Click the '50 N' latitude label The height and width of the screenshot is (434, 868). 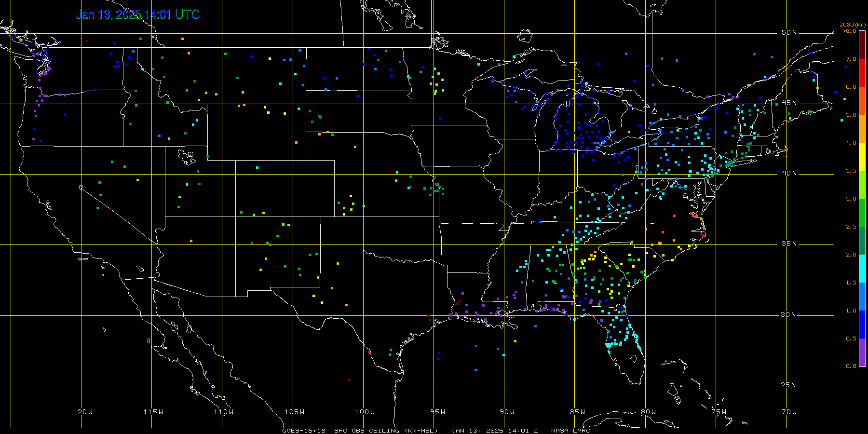789,32
